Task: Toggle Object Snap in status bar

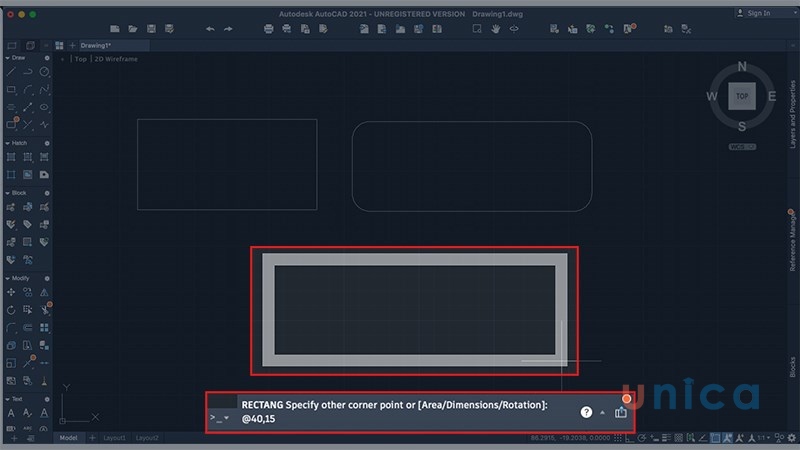Action: click(x=715, y=438)
